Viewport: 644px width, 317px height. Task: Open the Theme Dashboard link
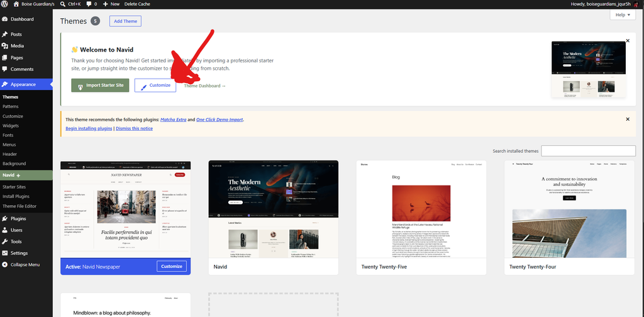204,86
